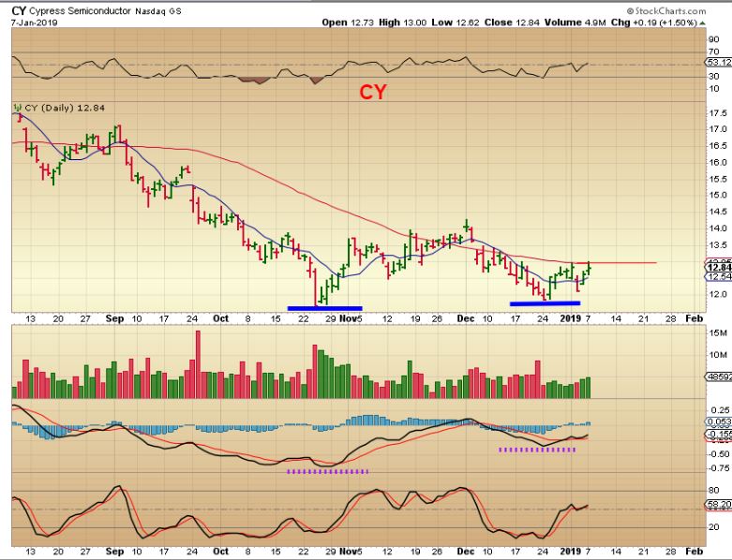Click the stochastic 58.20 value tag
Screen dimensions: 732x560
point(719,504)
